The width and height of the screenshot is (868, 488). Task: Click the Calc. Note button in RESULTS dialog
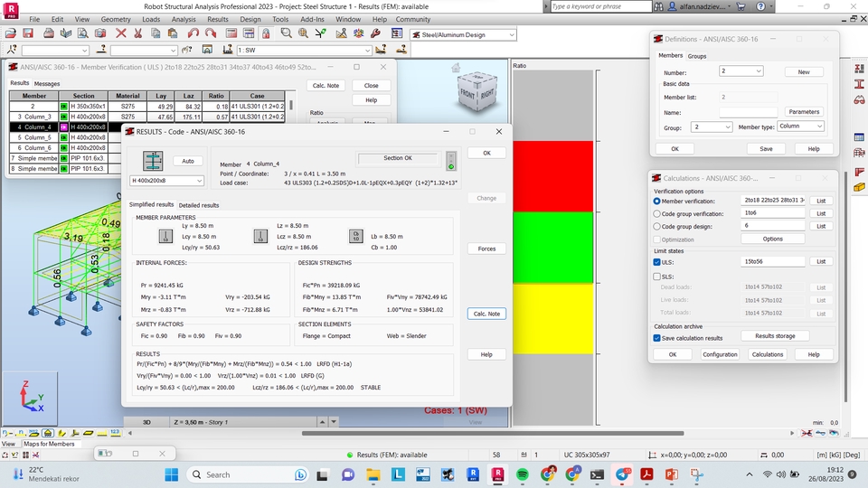[x=486, y=314]
